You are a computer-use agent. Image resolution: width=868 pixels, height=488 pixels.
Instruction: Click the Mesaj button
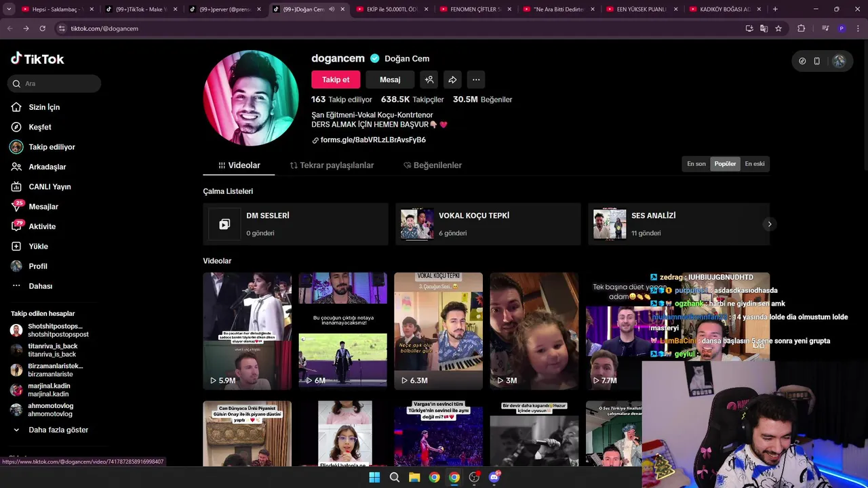(x=390, y=80)
